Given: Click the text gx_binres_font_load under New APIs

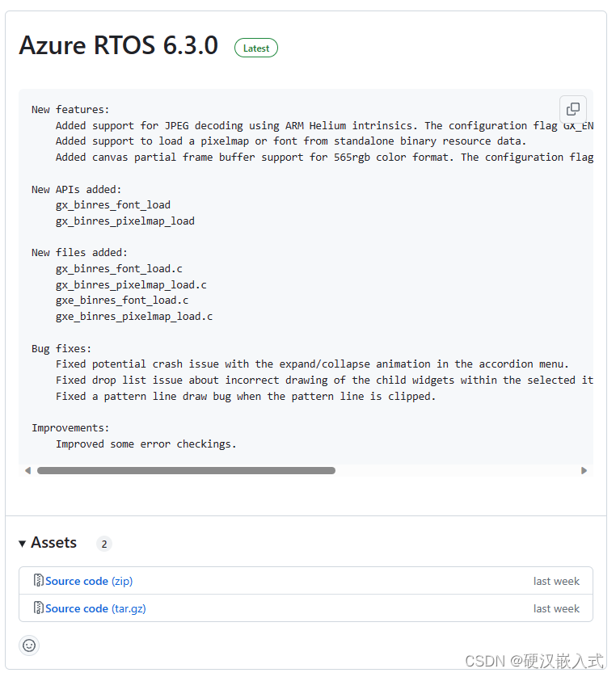Looking at the screenshot, I should point(113,205).
